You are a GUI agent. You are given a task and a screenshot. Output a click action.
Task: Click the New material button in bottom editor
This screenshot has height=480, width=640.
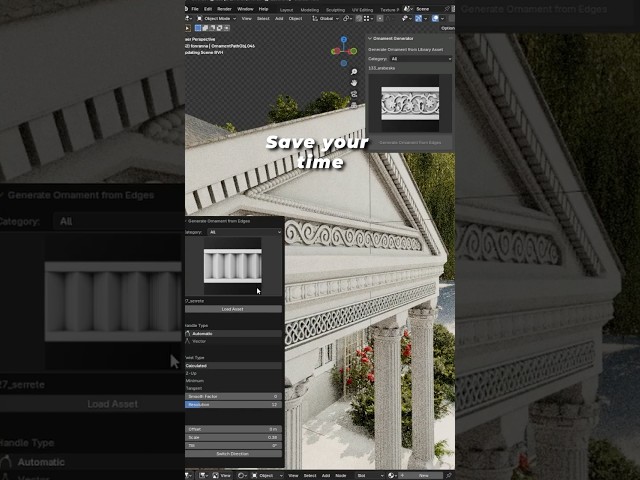[x=422, y=476]
